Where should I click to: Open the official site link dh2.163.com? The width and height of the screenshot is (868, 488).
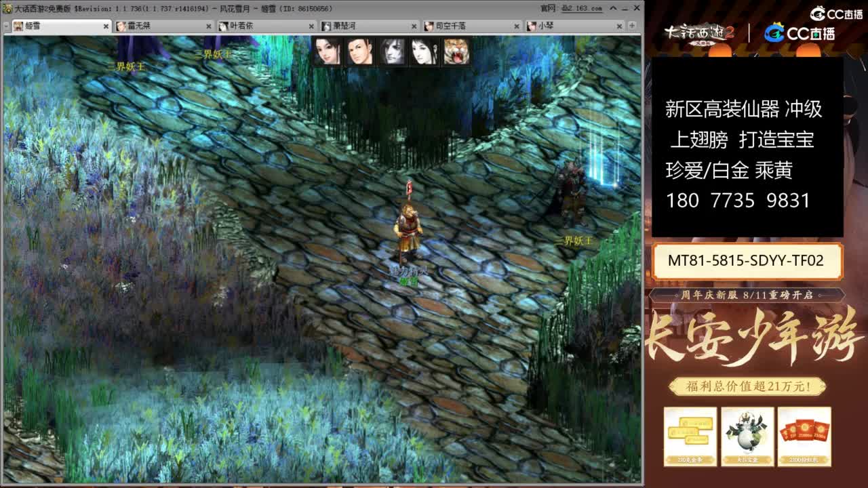[x=582, y=8]
